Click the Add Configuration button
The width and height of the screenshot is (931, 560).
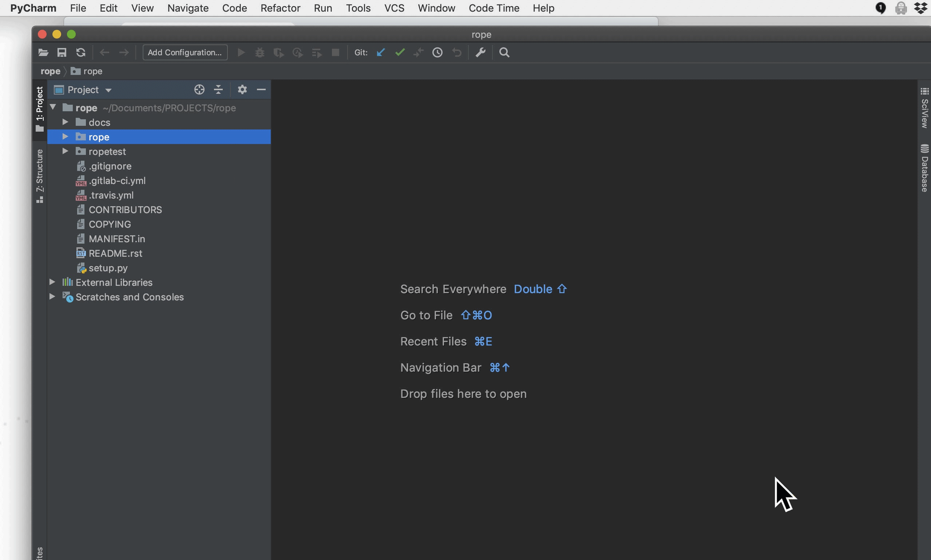click(x=185, y=52)
